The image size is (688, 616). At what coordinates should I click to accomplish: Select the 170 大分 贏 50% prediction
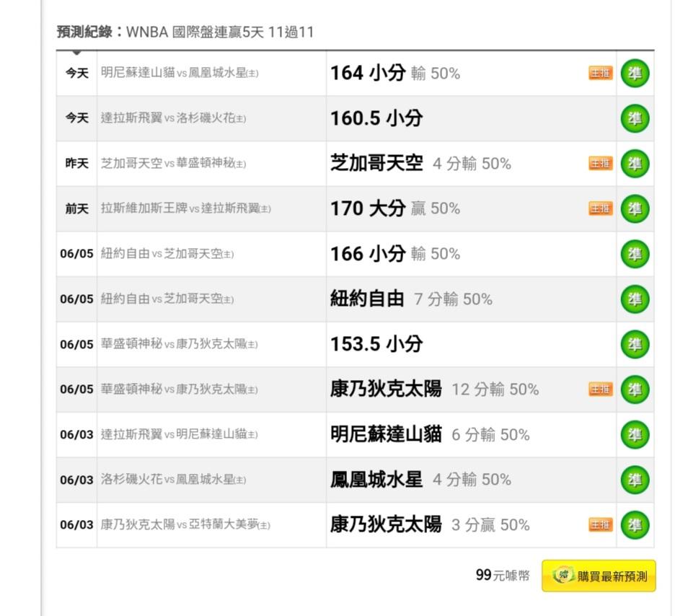coord(395,209)
